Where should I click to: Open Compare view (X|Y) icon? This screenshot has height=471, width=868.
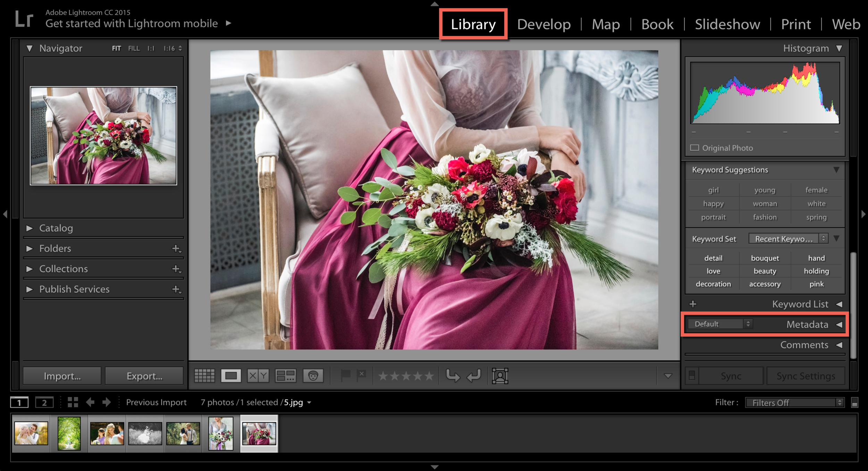(258, 376)
